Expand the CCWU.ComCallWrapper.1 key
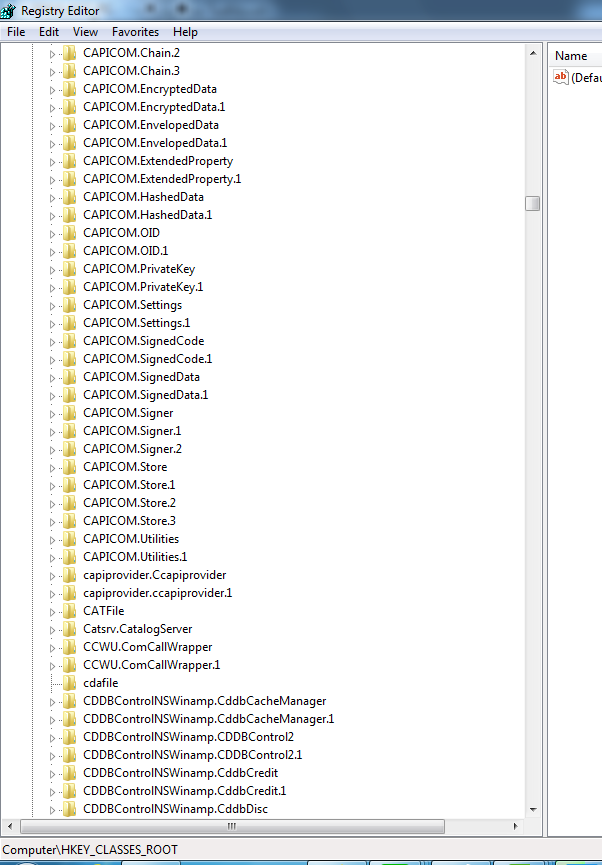This screenshot has height=865, width=602. click(52, 666)
